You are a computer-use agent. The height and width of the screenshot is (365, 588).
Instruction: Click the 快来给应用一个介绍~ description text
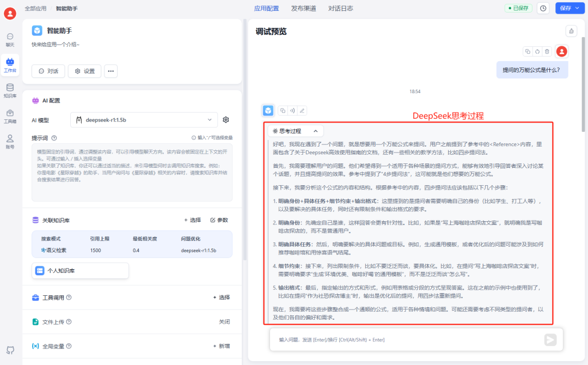click(56, 44)
